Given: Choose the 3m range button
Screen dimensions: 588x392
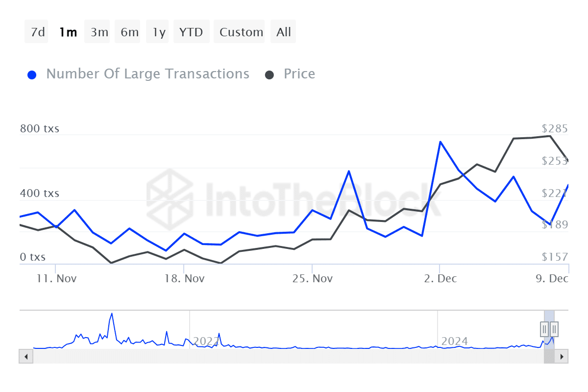Looking at the screenshot, I should pos(99,32).
